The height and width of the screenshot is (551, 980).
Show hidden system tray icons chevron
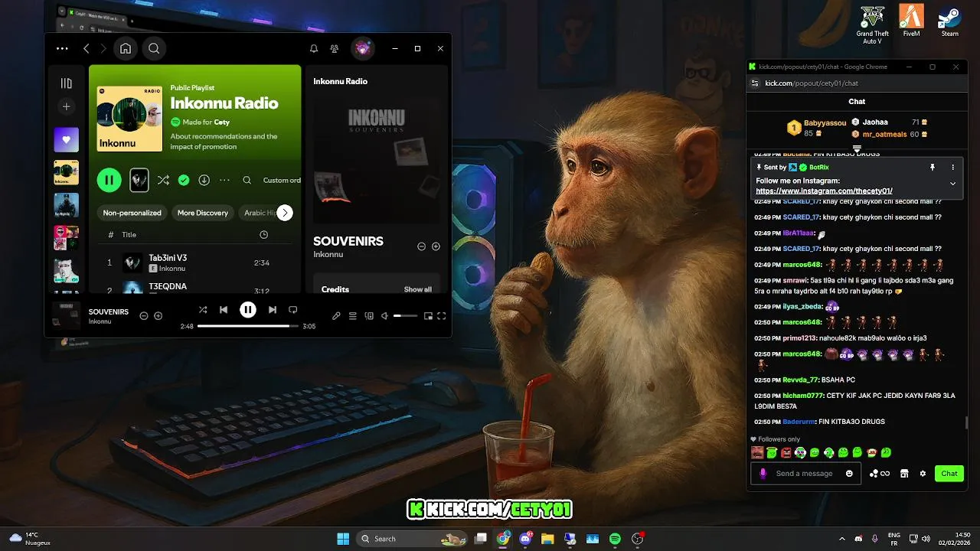point(842,539)
